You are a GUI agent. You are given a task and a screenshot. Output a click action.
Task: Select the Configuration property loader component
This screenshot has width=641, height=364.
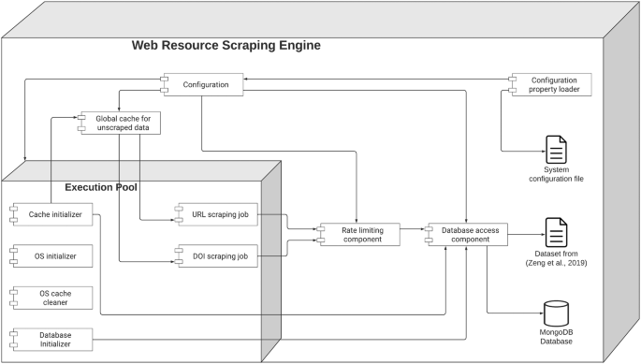click(550, 84)
